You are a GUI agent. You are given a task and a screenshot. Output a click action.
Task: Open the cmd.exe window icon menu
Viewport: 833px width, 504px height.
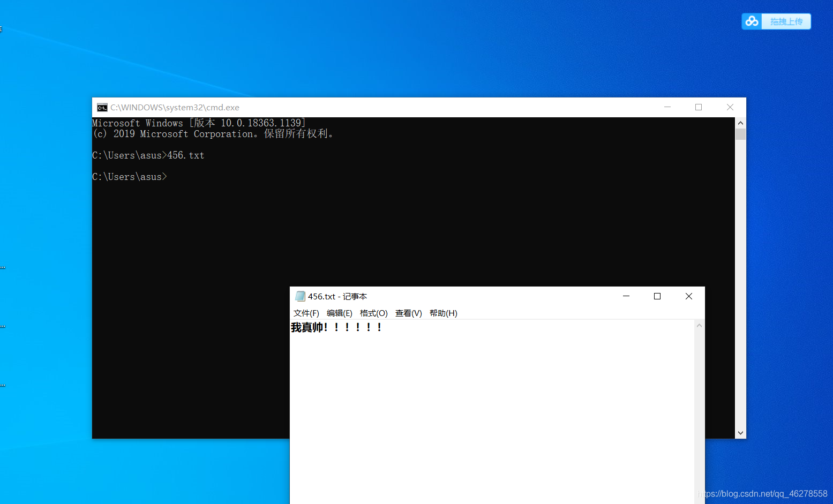click(x=102, y=108)
